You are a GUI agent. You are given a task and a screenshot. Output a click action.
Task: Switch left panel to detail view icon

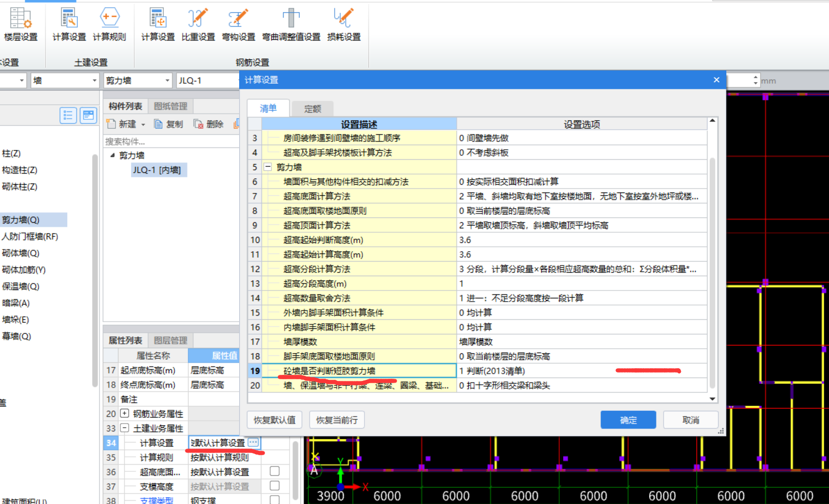(x=88, y=115)
